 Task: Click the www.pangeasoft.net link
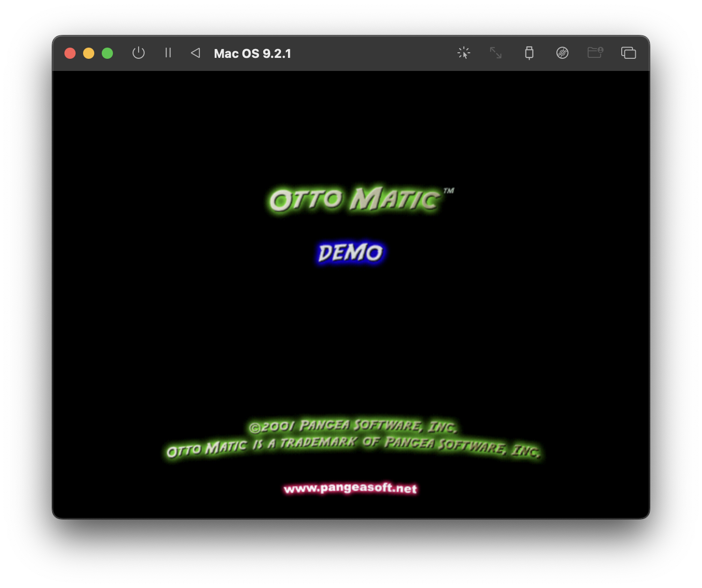point(350,488)
